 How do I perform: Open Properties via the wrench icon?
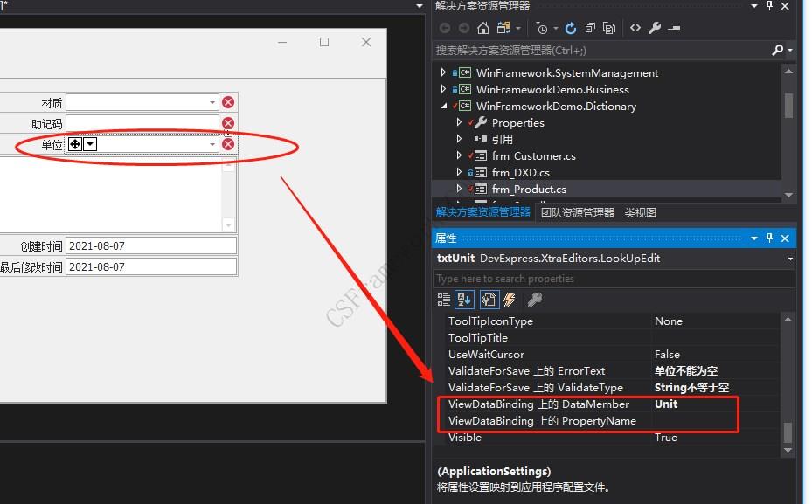point(655,27)
